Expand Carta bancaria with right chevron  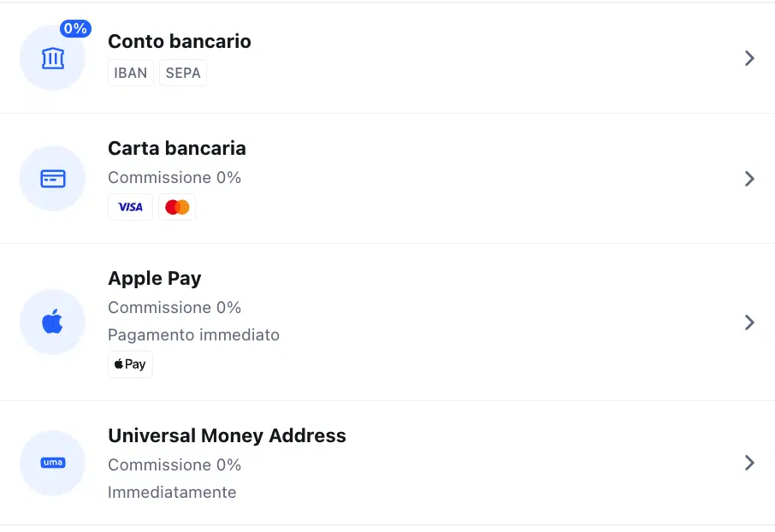[x=749, y=179]
